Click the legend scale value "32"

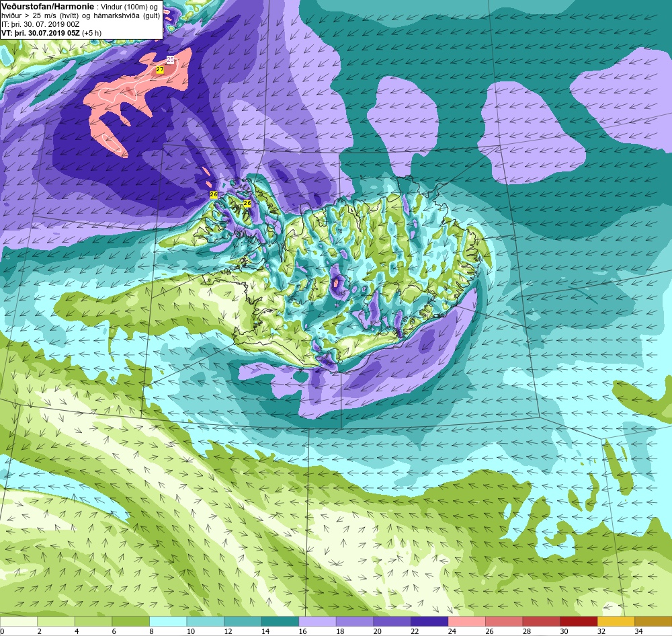[601, 631]
